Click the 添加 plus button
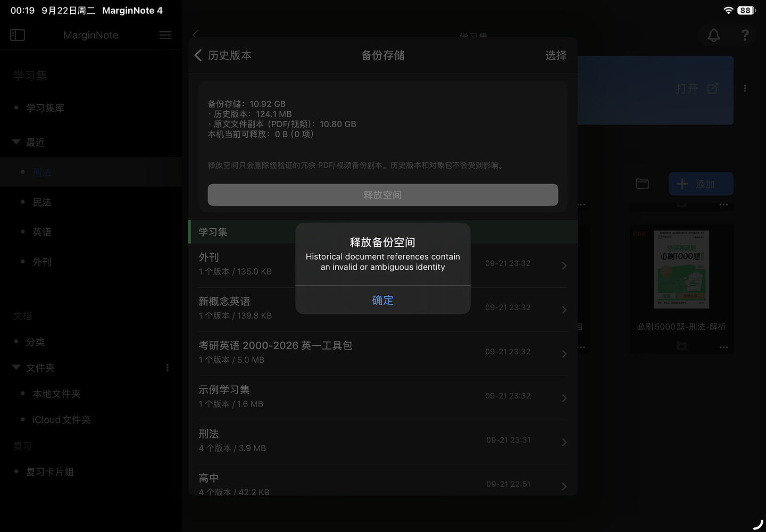 (701, 184)
